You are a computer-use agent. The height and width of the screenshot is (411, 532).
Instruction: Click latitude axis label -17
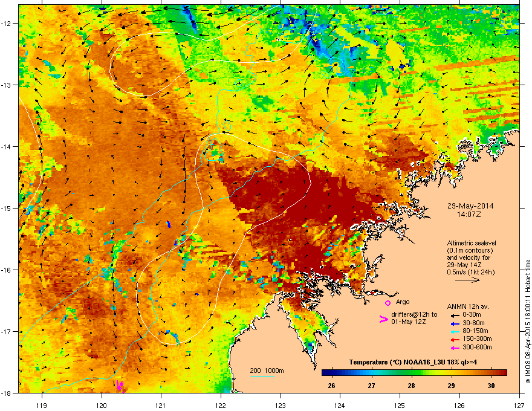tap(6, 332)
